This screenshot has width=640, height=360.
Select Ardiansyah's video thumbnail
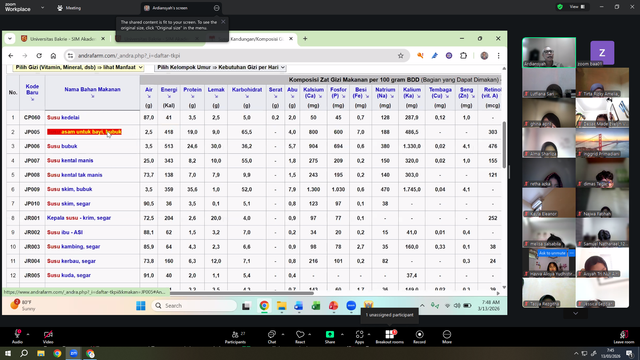549,52
